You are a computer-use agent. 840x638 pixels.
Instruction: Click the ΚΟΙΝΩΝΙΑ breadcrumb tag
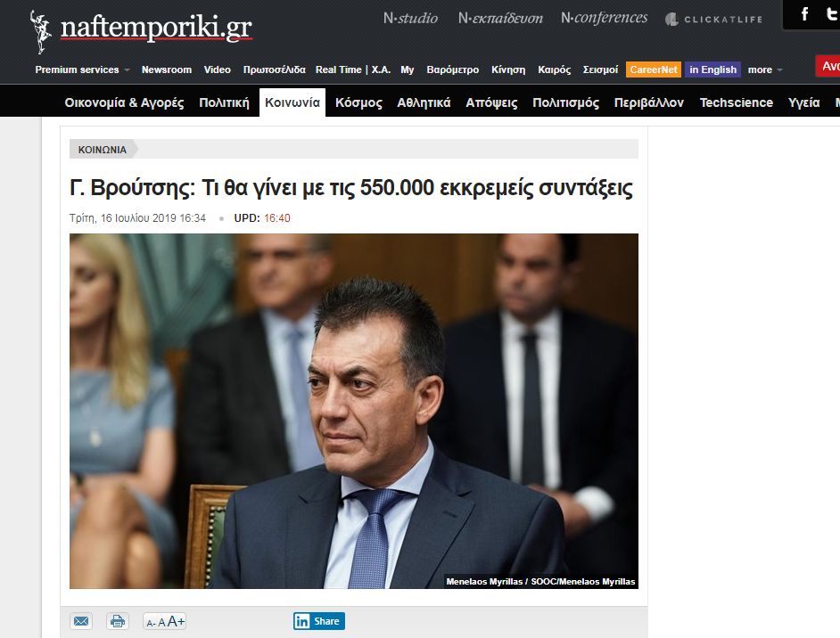tap(103, 150)
